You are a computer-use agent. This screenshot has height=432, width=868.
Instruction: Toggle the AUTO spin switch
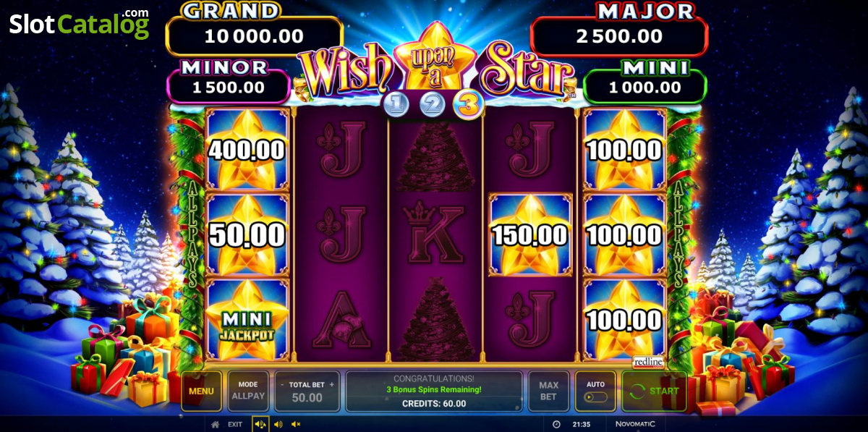595,397
